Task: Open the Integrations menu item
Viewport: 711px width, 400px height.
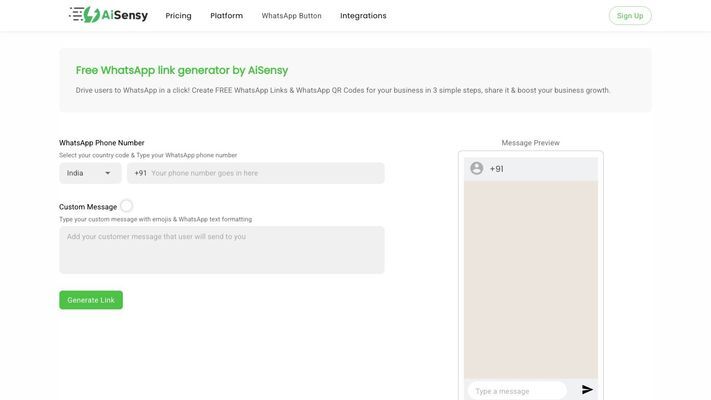Action: click(x=363, y=16)
